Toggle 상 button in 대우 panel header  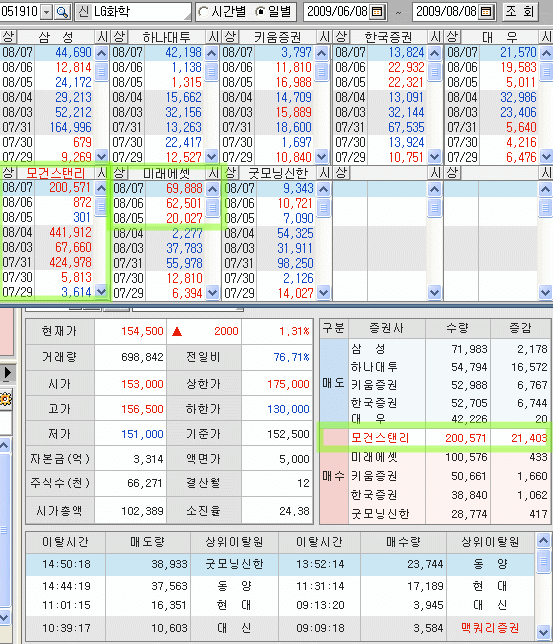pos(452,37)
